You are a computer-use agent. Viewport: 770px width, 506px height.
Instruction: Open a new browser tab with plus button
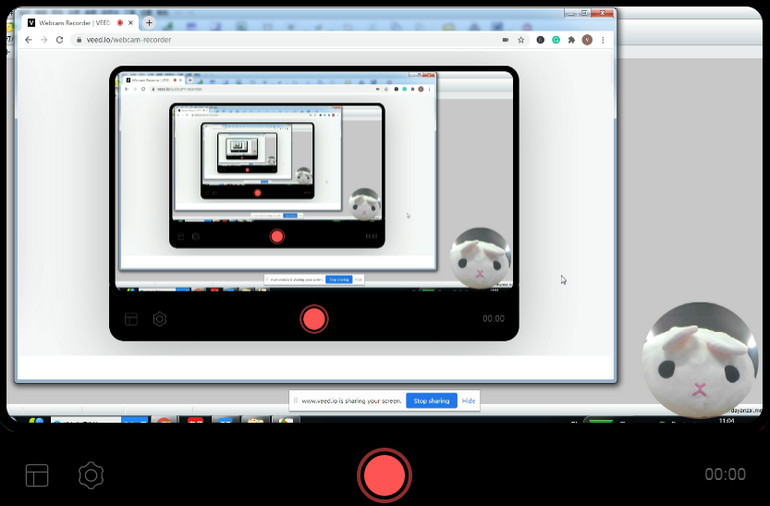click(149, 22)
